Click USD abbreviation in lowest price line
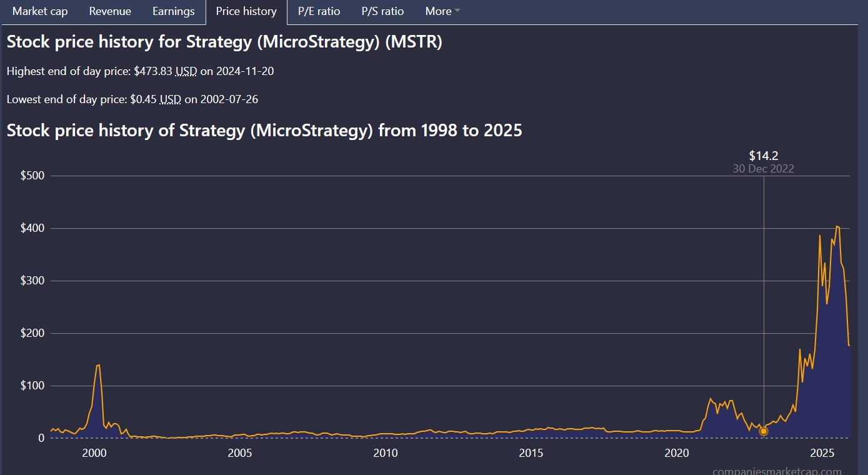 tap(171, 99)
